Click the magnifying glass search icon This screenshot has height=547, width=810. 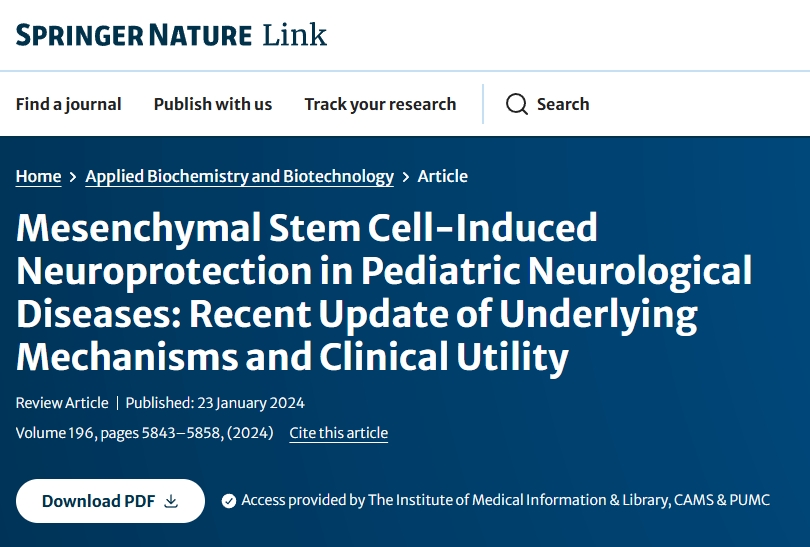516,104
